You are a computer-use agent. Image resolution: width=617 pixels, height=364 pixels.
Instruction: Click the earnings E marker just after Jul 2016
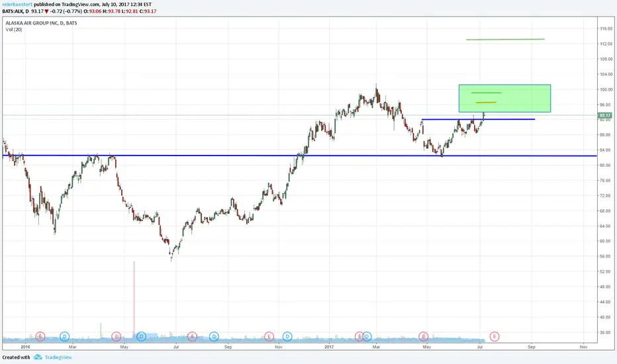[x=192, y=336]
